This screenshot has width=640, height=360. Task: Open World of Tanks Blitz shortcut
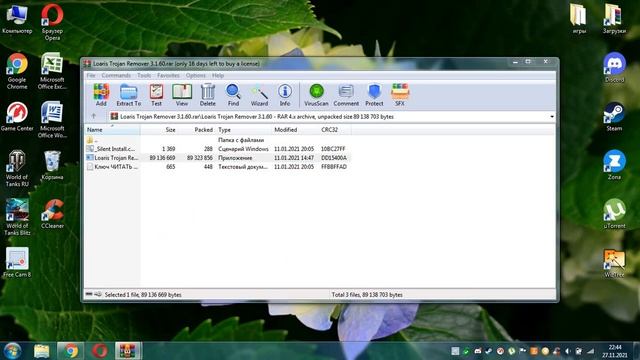(17, 217)
